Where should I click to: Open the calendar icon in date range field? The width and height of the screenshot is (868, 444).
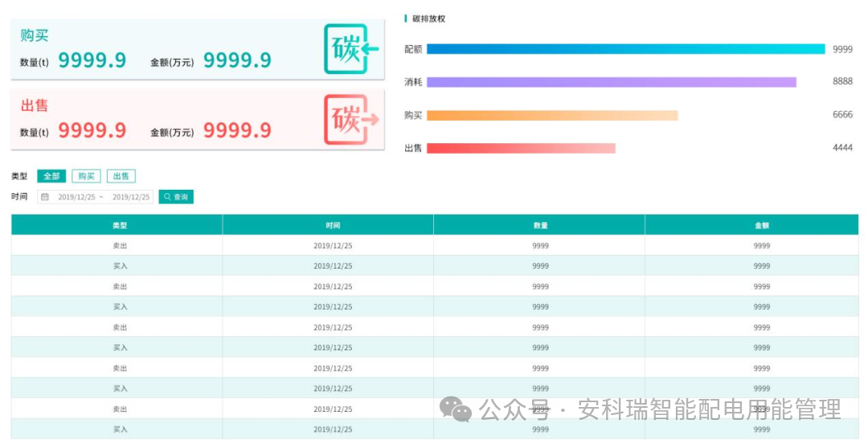pos(45,197)
